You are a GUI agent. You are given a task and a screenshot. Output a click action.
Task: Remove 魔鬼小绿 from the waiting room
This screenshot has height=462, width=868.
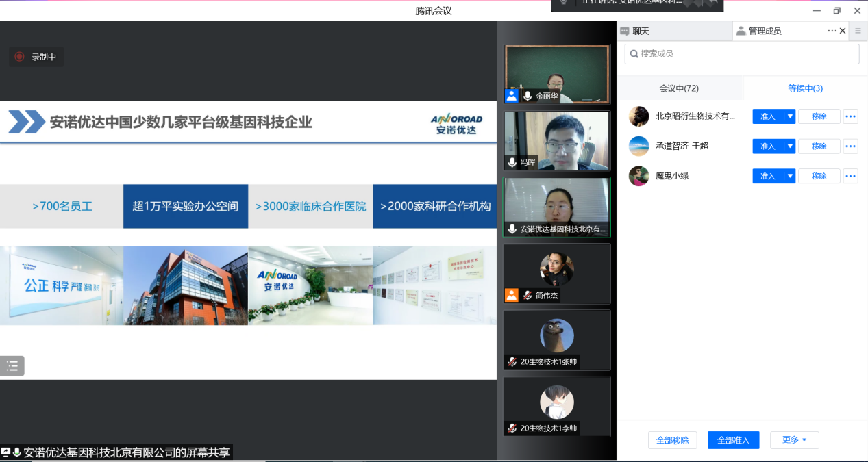tap(819, 176)
